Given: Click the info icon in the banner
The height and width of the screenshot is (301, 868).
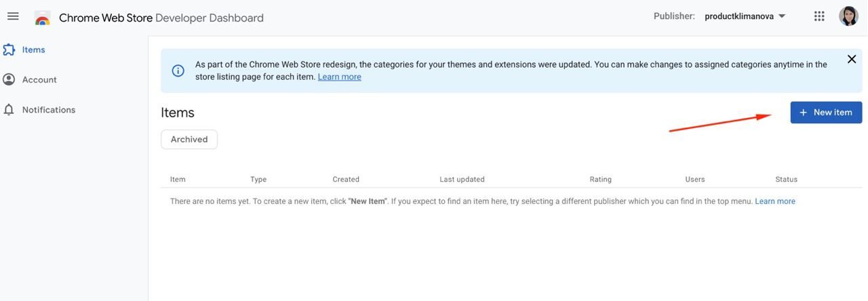Looking at the screenshot, I should click(178, 71).
